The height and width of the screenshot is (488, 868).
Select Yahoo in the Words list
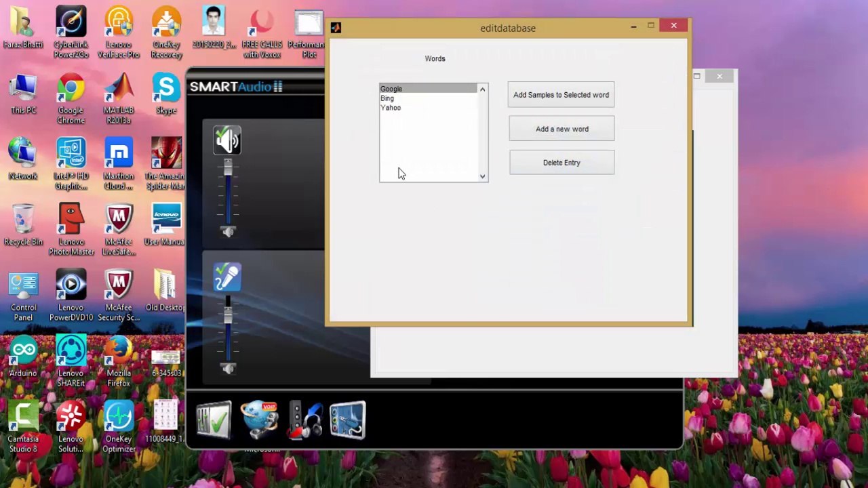[x=428, y=108]
